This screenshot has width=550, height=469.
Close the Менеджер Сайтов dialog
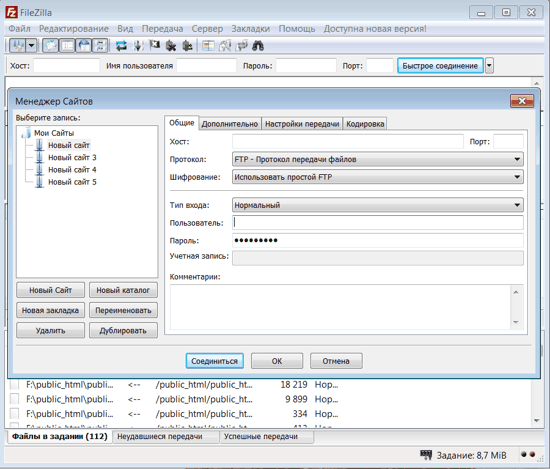(522, 101)
